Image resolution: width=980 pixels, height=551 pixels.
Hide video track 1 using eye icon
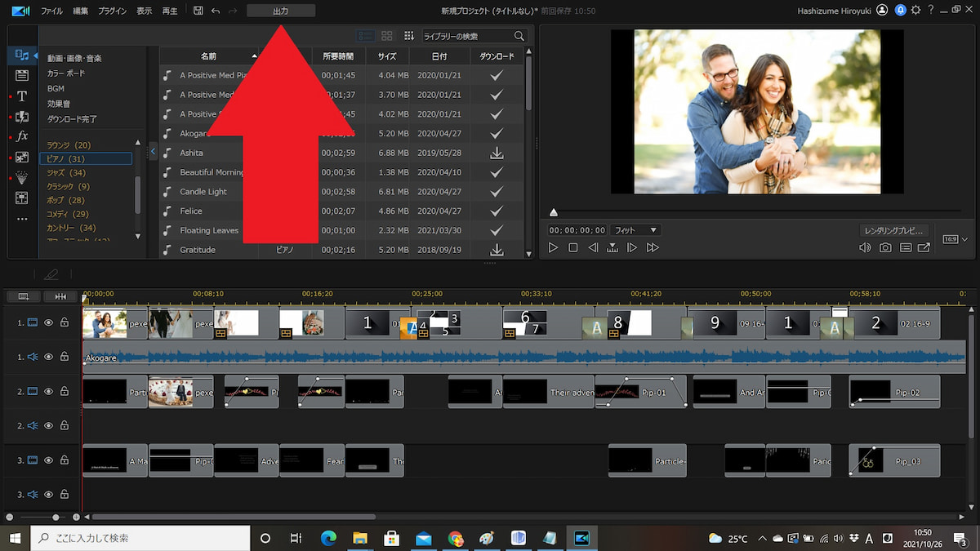pyautogui.click(x=48, y=322)
